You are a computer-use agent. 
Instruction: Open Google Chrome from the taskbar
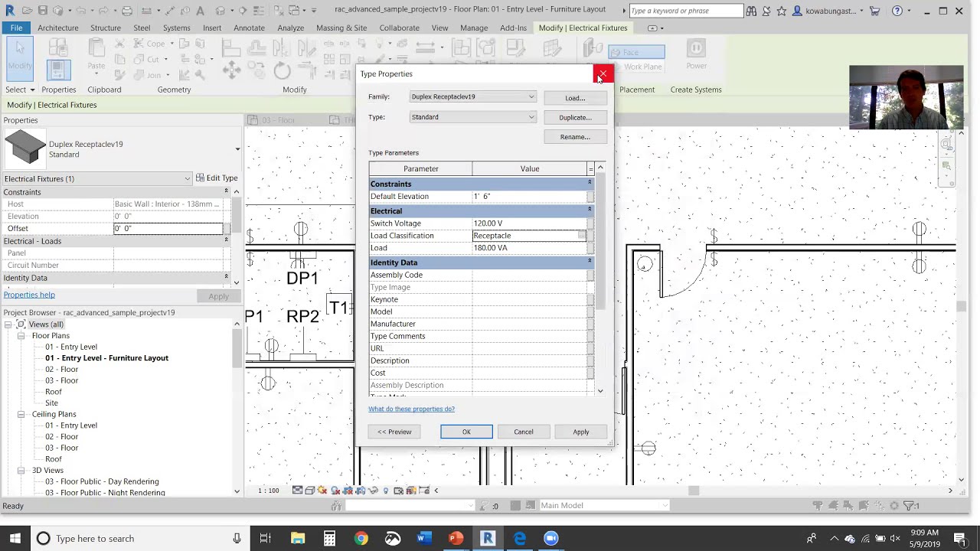coord(361,538)
